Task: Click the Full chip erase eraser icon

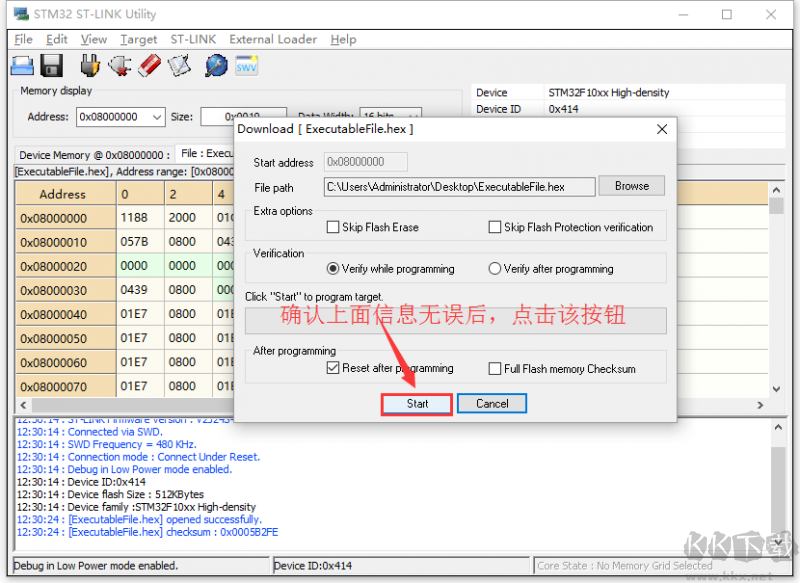Action: tap(149, 66)
